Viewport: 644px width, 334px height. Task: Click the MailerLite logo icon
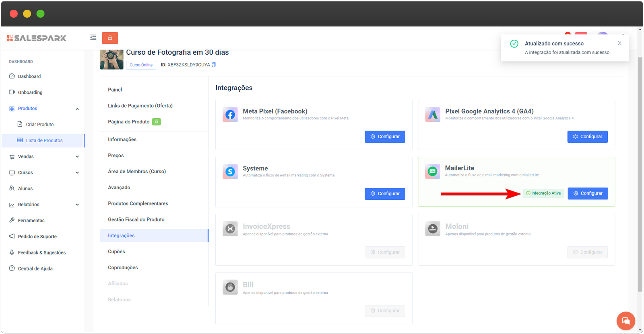pyautogui.click(x=433, y=172)
